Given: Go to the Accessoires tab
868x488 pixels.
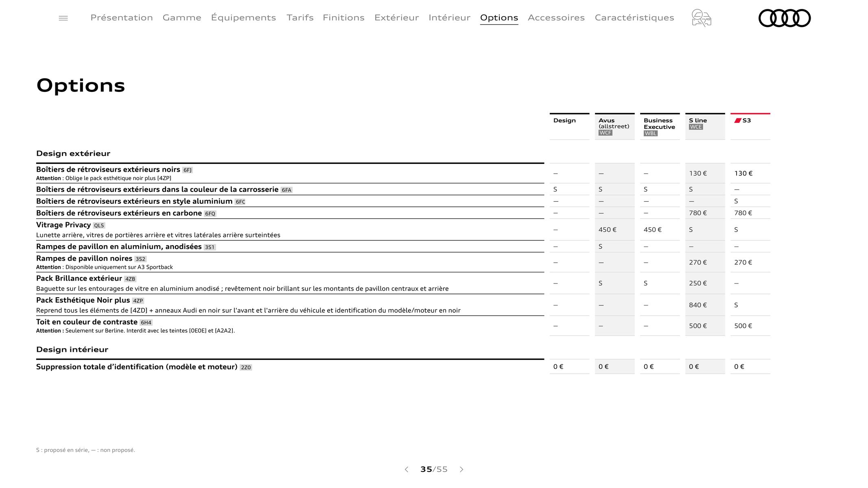Looking at the screenshot, I should click(556, 17).
